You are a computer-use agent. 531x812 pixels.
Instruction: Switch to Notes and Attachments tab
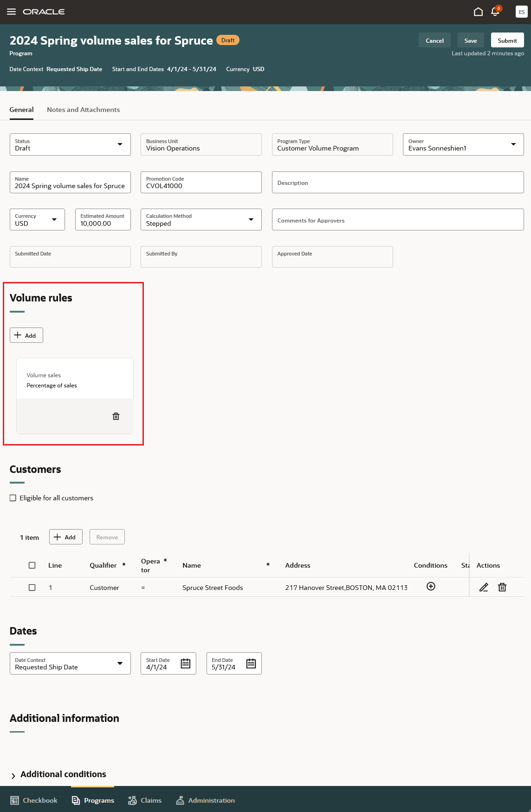click(x=83, y=110)
